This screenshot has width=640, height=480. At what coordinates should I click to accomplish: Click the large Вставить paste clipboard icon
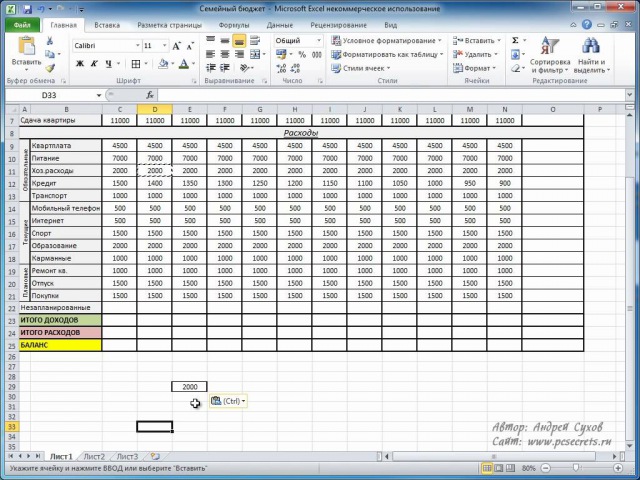(x=27, y=46)
